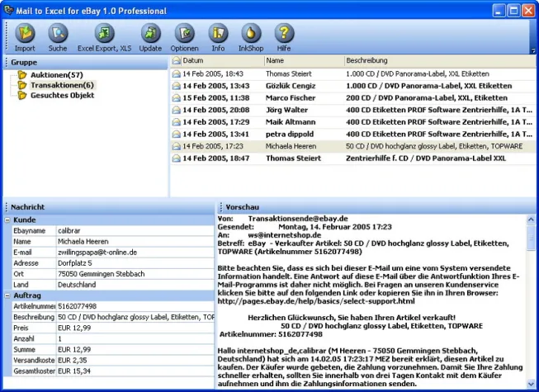Click the Excel Export, XLS icon
Image resolution: width=539 pixels, height=392 pixels.
tap(104, 36)
